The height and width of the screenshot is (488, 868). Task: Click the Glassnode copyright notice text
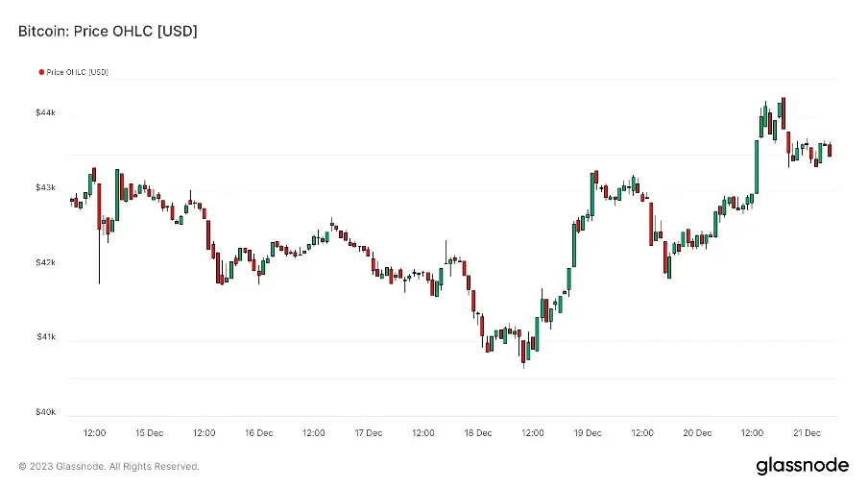click(x=108, y=467)
